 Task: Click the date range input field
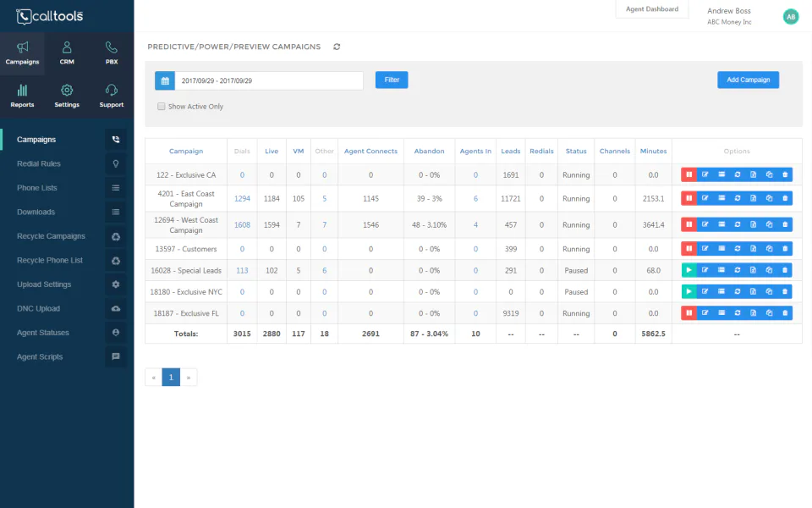point(269,80)
